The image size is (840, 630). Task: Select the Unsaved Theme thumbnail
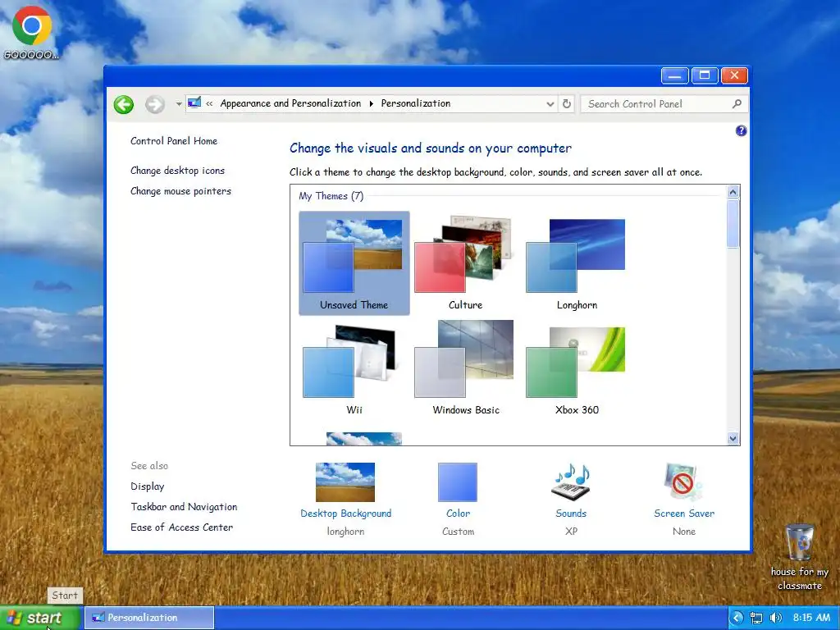coord(354,263)
